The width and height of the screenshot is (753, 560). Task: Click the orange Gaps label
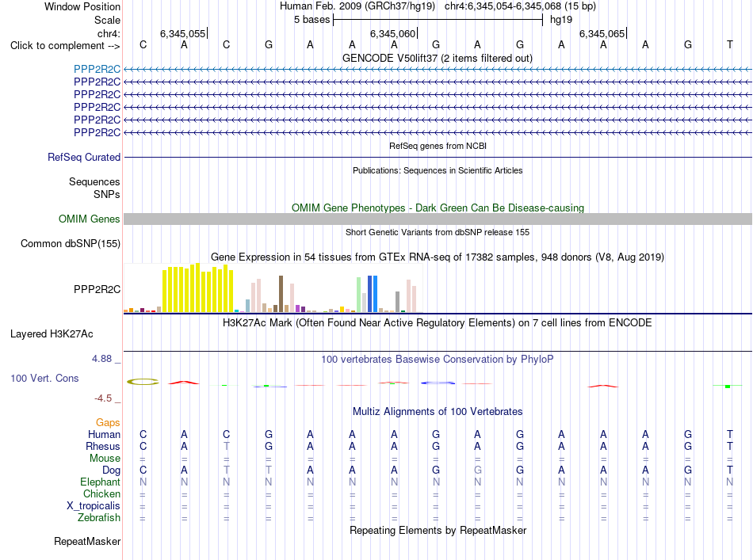(x=108, y=422)
